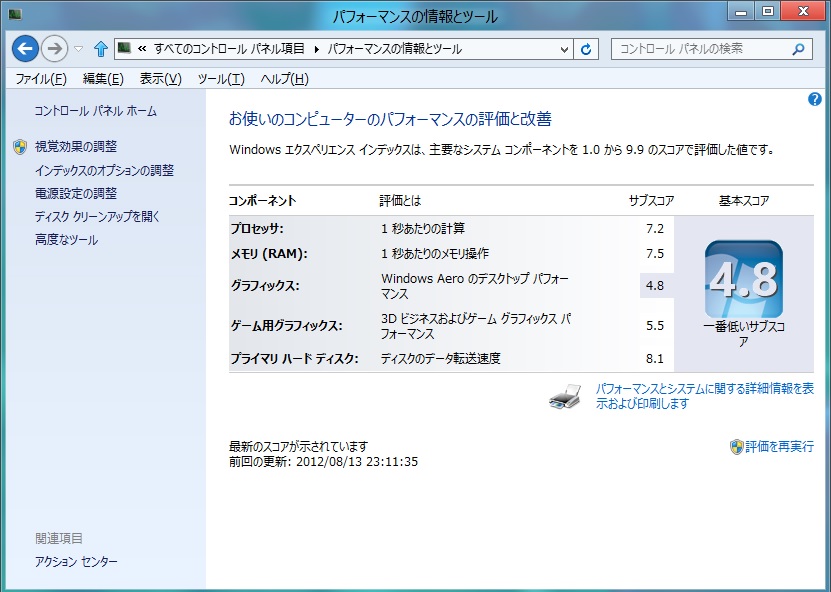The width and height of the screenshot is (831, 592).
Task: Open ディスク クリーンアップを開く link
Action: coord(97,216)
